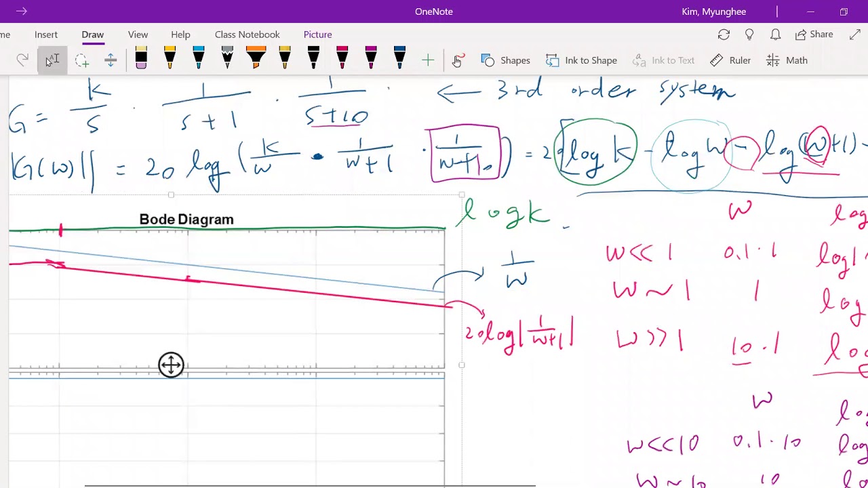Select the dark blue pen
Image resolution: width=868 pixels, height=488 pixels.
point(399,58)
